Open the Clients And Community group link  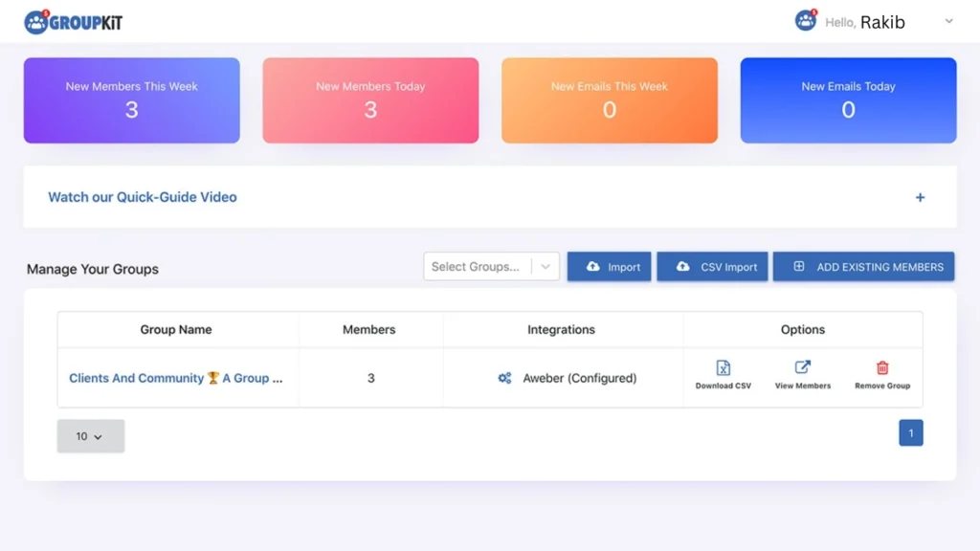tap(175, 379)
